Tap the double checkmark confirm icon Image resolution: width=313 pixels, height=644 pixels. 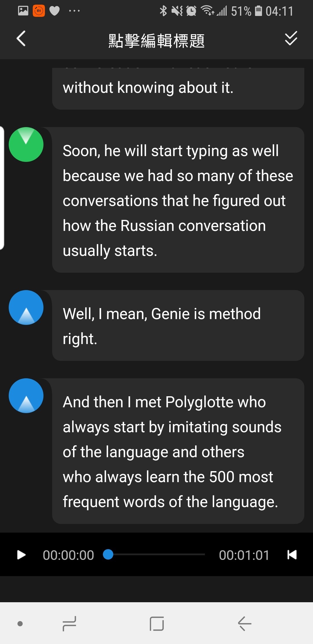tap(291, 38)
